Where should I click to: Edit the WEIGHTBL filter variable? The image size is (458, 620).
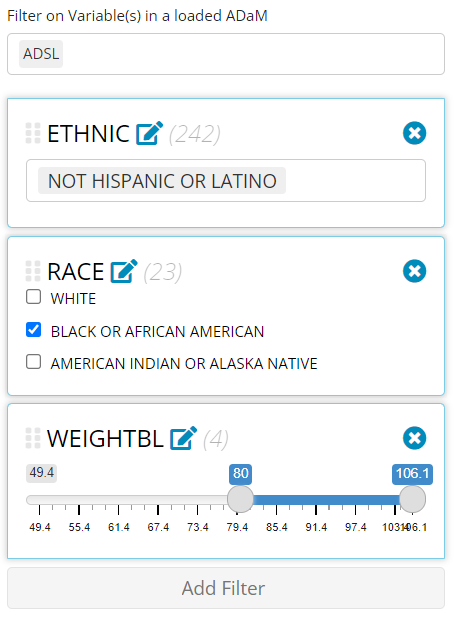pos(184,438)
